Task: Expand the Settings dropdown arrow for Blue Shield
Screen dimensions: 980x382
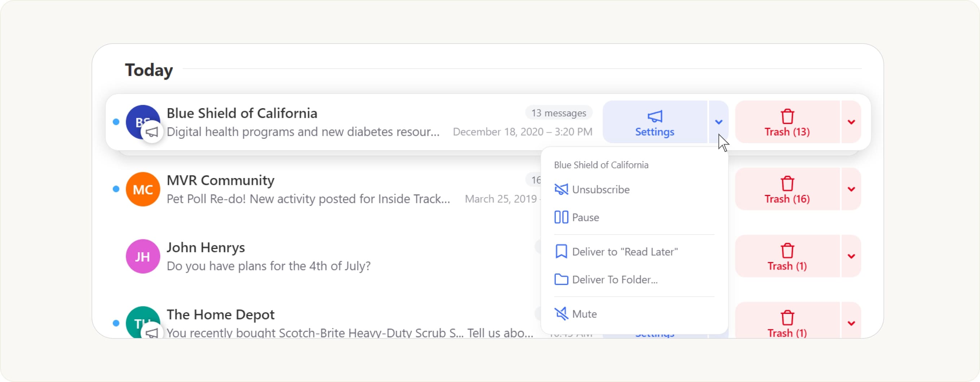Action: point(719,122)
